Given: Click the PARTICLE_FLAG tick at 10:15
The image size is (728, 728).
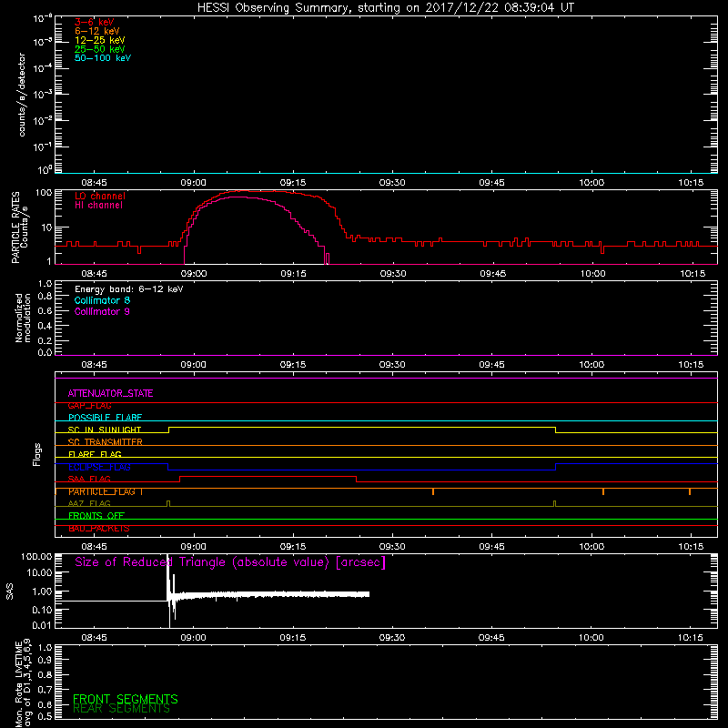Looking at the screenshot, I should click(x=690, y=491).
